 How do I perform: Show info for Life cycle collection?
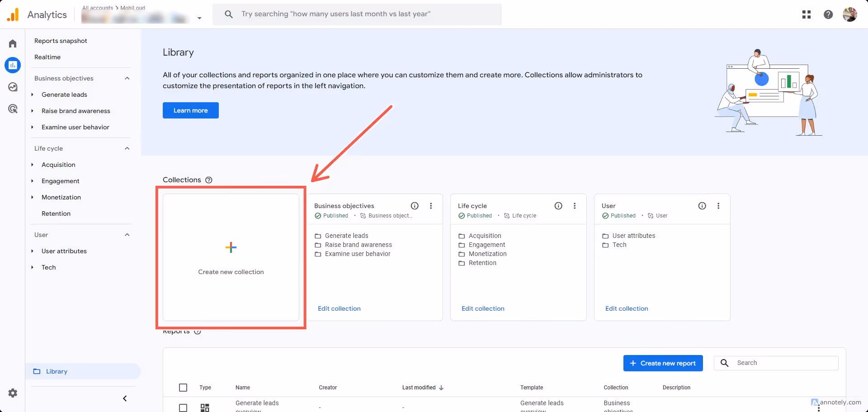click(558, 206)
